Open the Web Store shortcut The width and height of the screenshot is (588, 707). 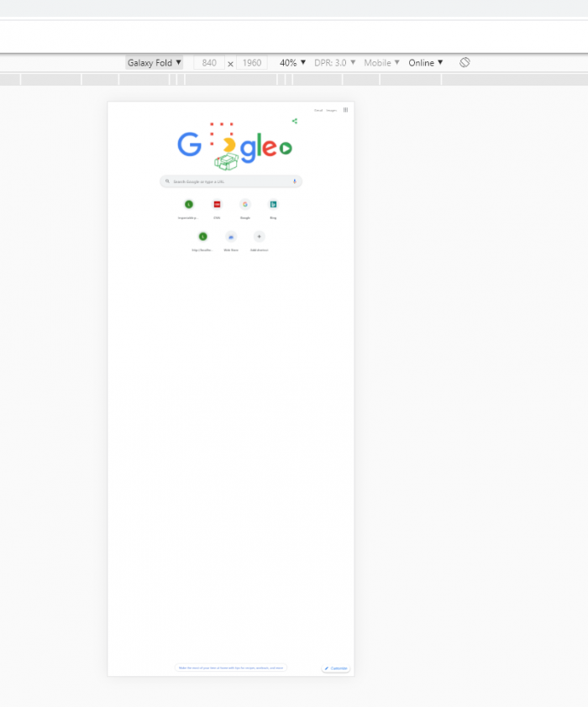click(x=231, y=237)
